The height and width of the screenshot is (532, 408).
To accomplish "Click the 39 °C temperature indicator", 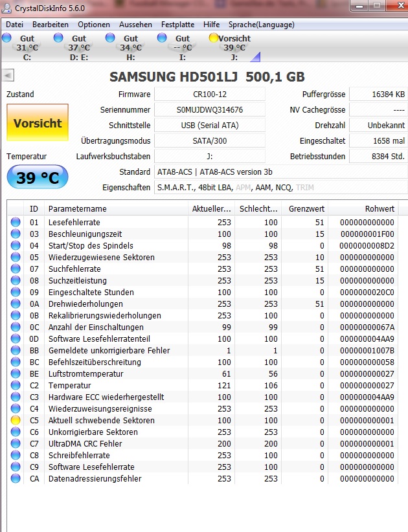I will point(38,177).
